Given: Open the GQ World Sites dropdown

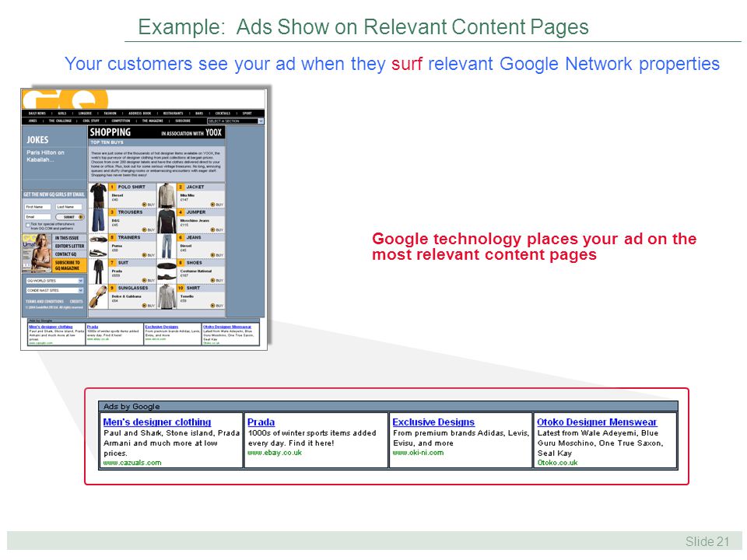Looking at the screenshot, I should click(54, 281).
